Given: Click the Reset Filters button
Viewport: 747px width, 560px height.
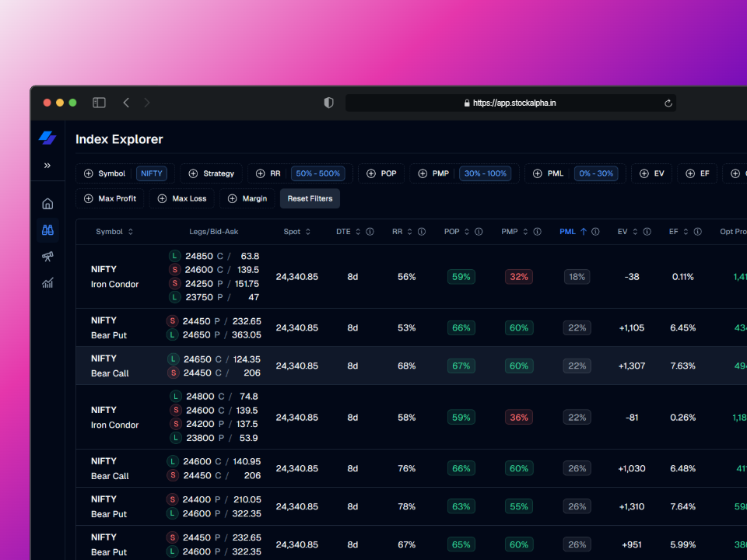Looking at the screenshot, I should tap(309, 198).
